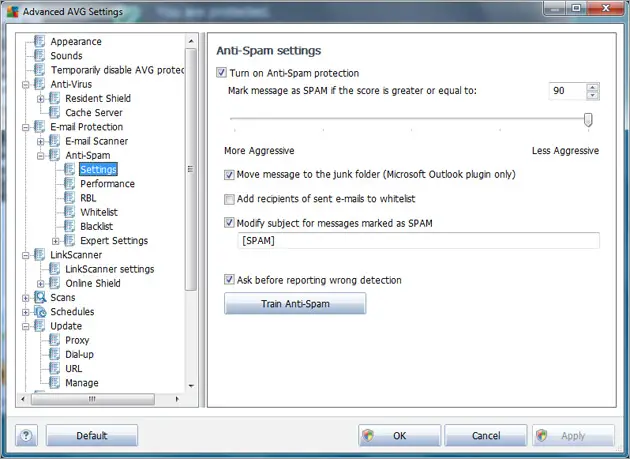The height and width of the screenshot is (459, 630).
Task: Uncheck Move message to the junk folder
Action: tap(229, 174)
